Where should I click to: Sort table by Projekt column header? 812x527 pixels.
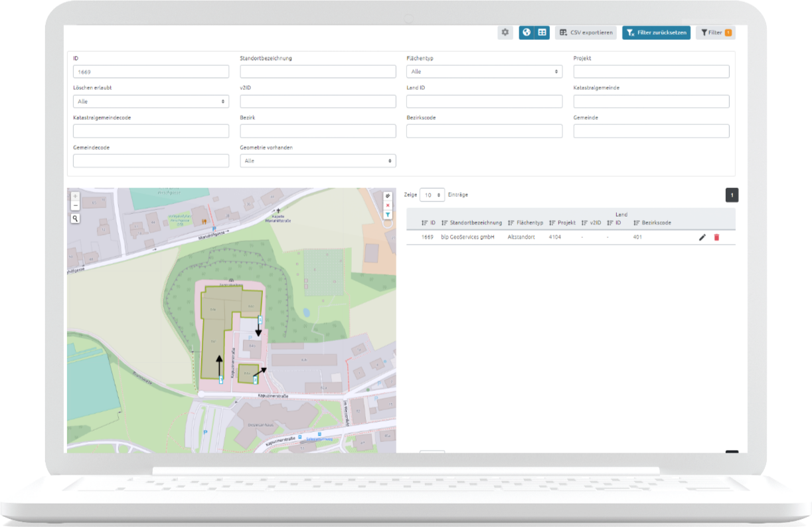(562, 223)
